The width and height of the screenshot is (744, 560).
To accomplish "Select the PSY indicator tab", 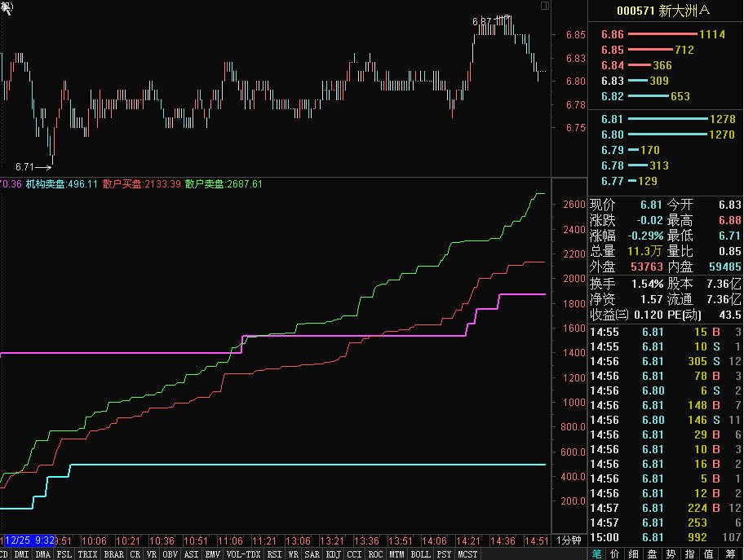I will point(444,554).
